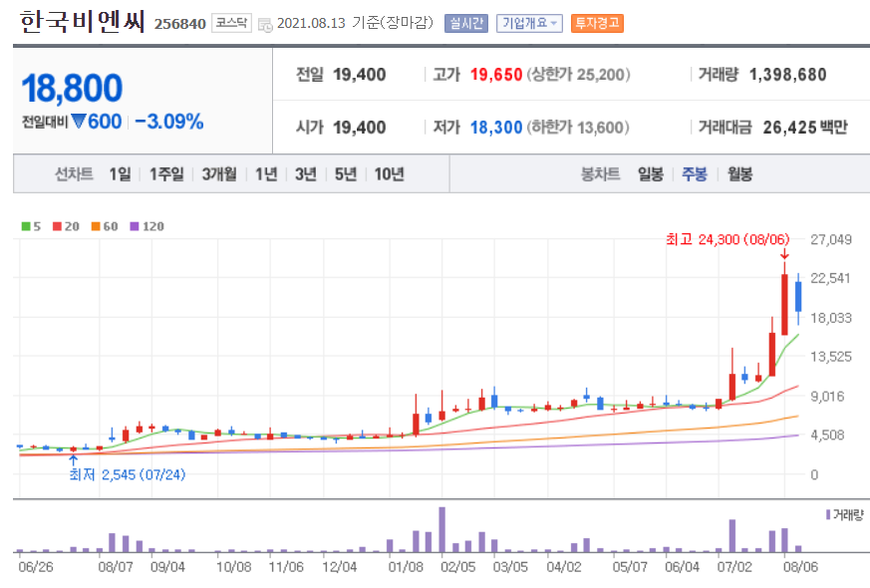Click the 투자경고 orange badge
This screenshot has height=588, width=870.
(597, 23)
